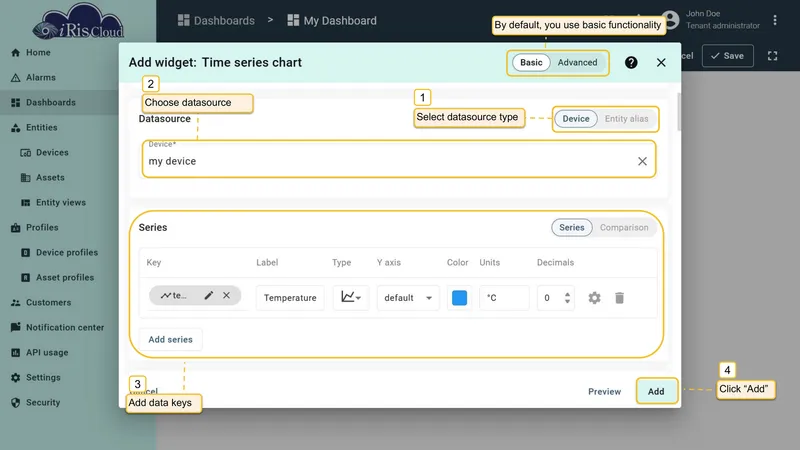Delete the Temperature series with trash icon
Image resolution: width=800 pixels, height=450 pixels.
coord(619,297)
